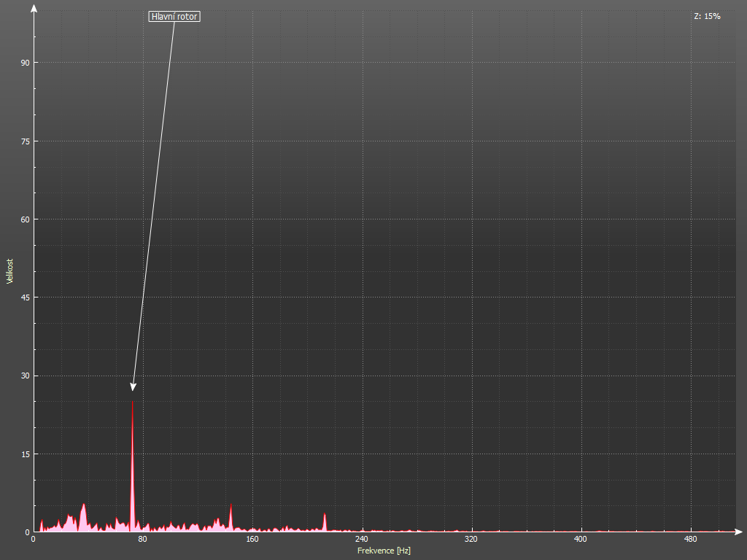Click the arrowhead pointing at the main rotor peak

pos(133,386)
